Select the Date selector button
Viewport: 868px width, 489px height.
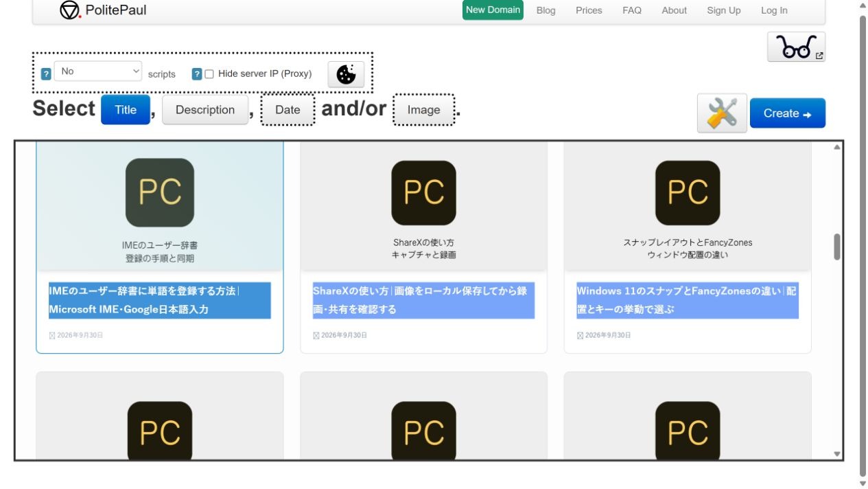click(288, 110)
